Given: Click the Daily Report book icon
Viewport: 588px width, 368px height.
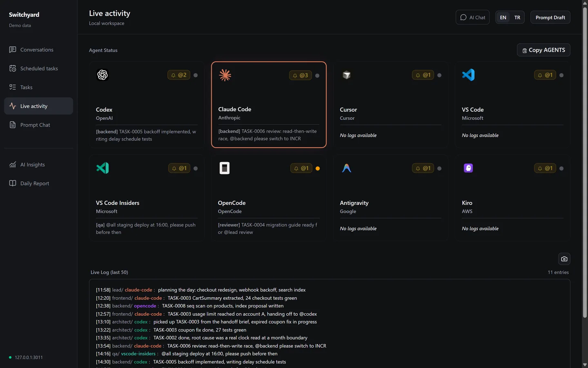Looking at the screenshot, I should click(x=13, y=183).
